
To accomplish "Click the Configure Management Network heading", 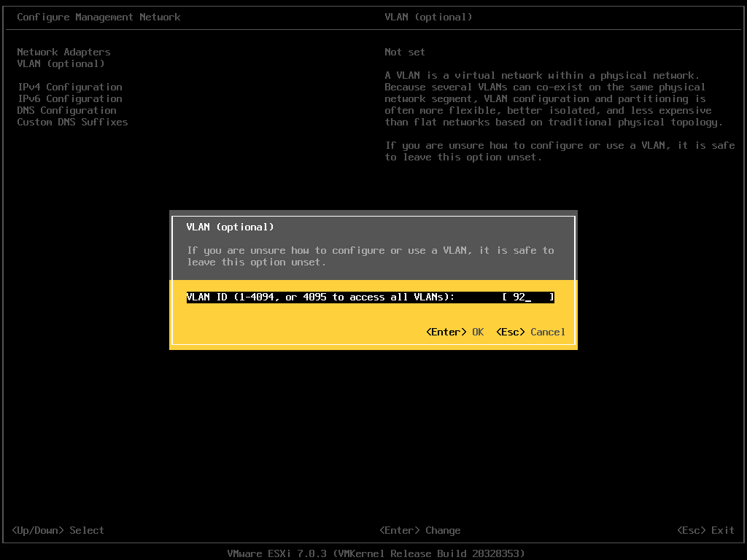I will tap(98, 17).
